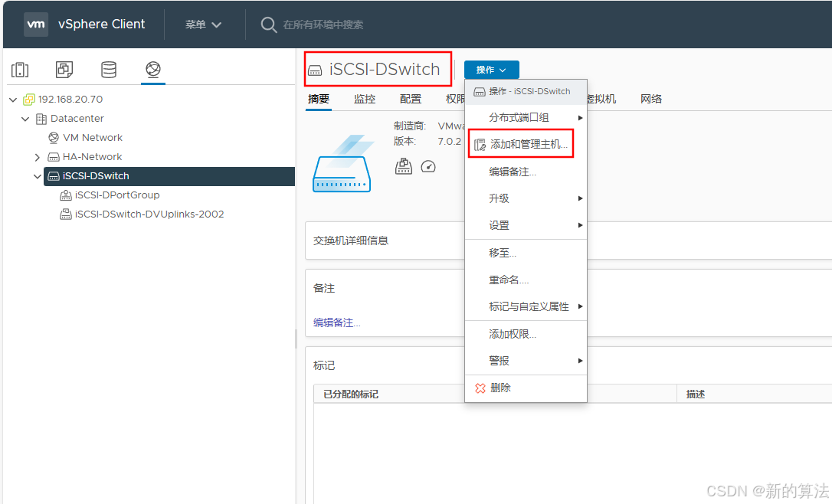This screenshot has width=832, height=504.
Task: Focus the 在所有环境中搜索 search field
Action: tap(323, 25)
